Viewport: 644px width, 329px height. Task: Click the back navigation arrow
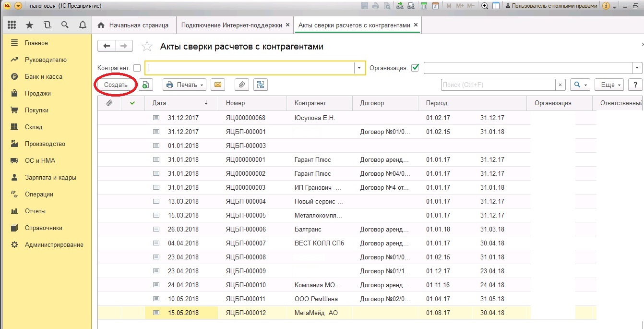click(107, 46)
